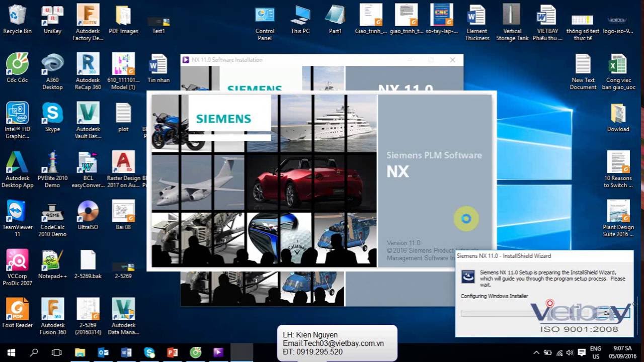Open the thông số test thực tế file
This screenshot has height=362, width=644.
pos(583,26)
